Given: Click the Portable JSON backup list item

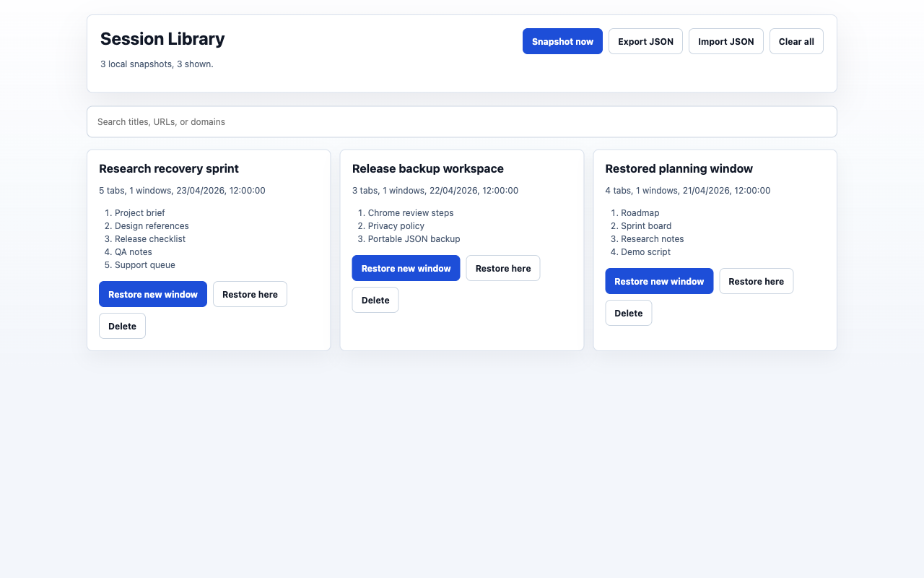Looking at the screenshot, I should coord(414,239).
